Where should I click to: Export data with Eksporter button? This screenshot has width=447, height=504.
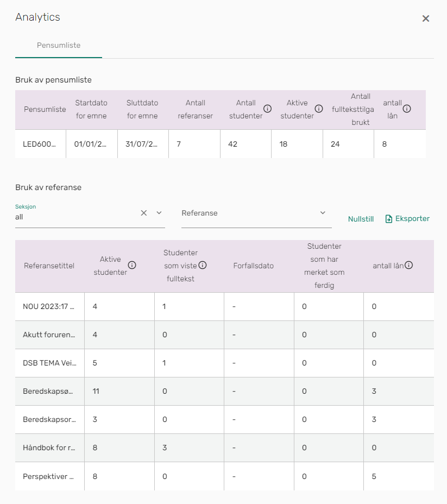[407, 219]
